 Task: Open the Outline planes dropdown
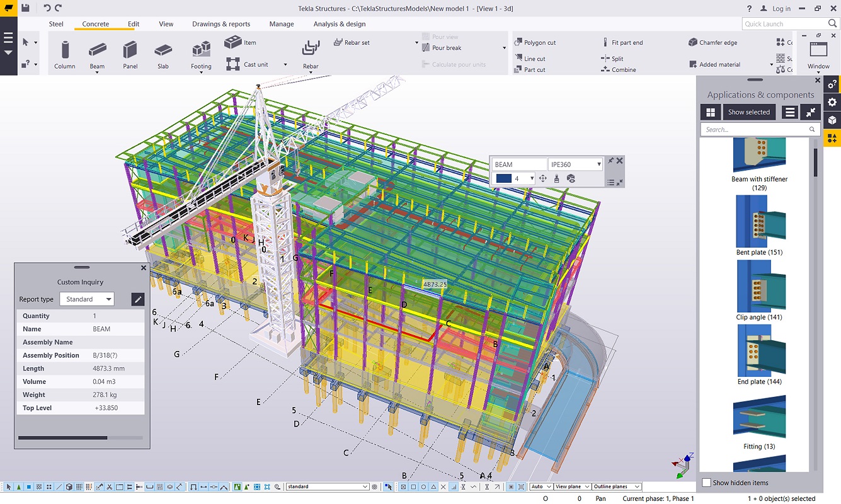click(616, 486)
